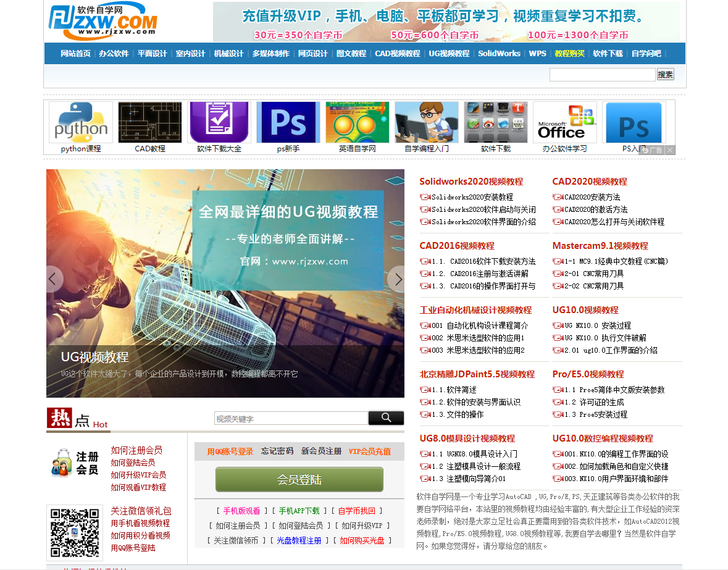Close the ad with the X icon
728x570 pixels.
670,150
